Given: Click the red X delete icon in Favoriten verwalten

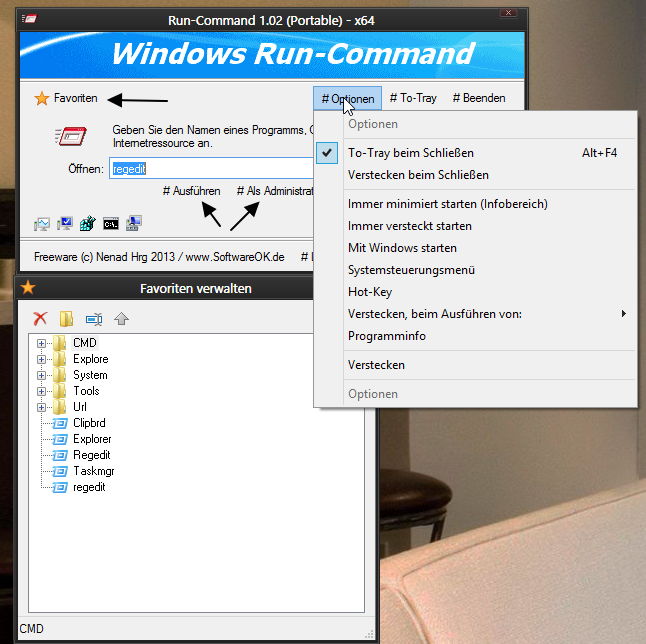Looking at the screenshot, I should pyautogui.click(x=40, y=318).
